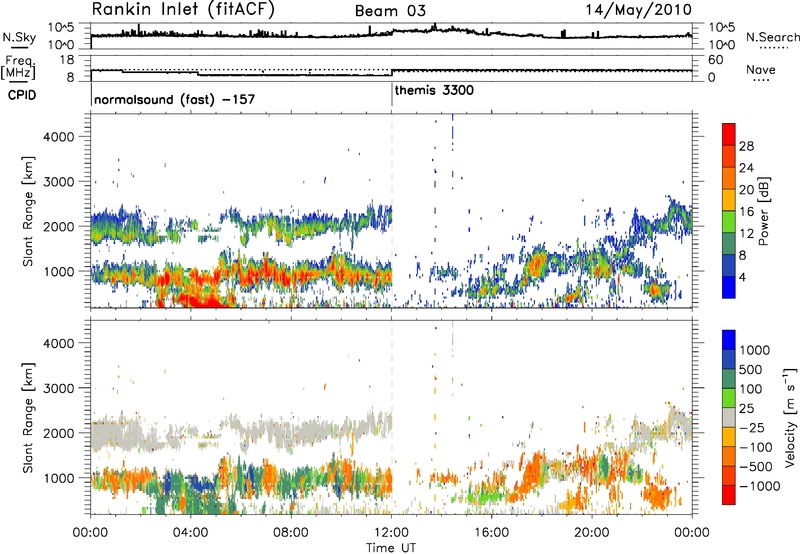Click the '12' label on power colorbar
Screen dimensions: 800x554
click(x=746, y=234)
